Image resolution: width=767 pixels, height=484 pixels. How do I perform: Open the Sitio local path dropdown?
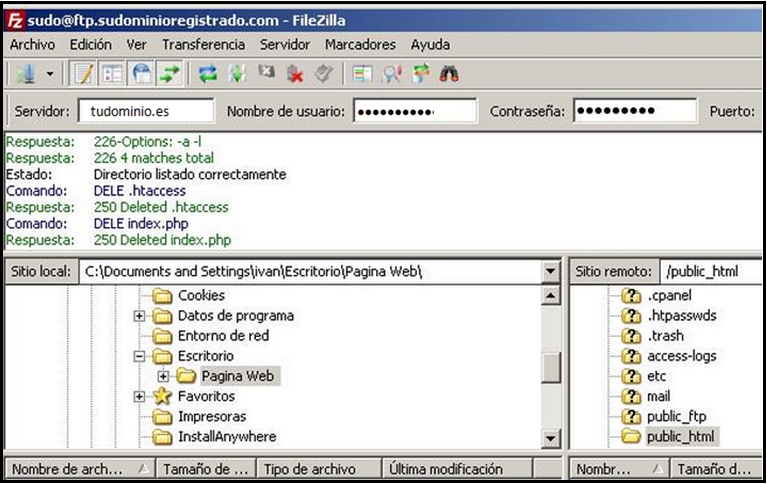pyautogui.click(x=551, y=272)
